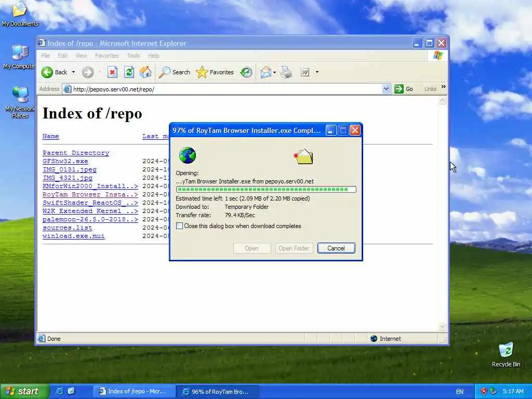The width and height of the screenshot is (532, 399).
Task: Download the GFShw32.exe link
Action: [x=65, y=161]
